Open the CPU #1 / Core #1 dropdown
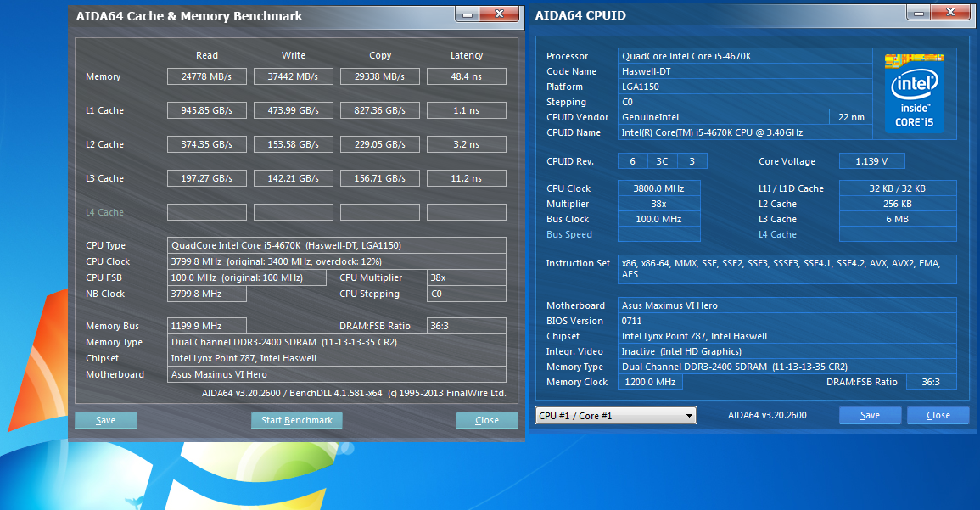The width and height of the screenshot is (980, 510). (x=616, y=416)
